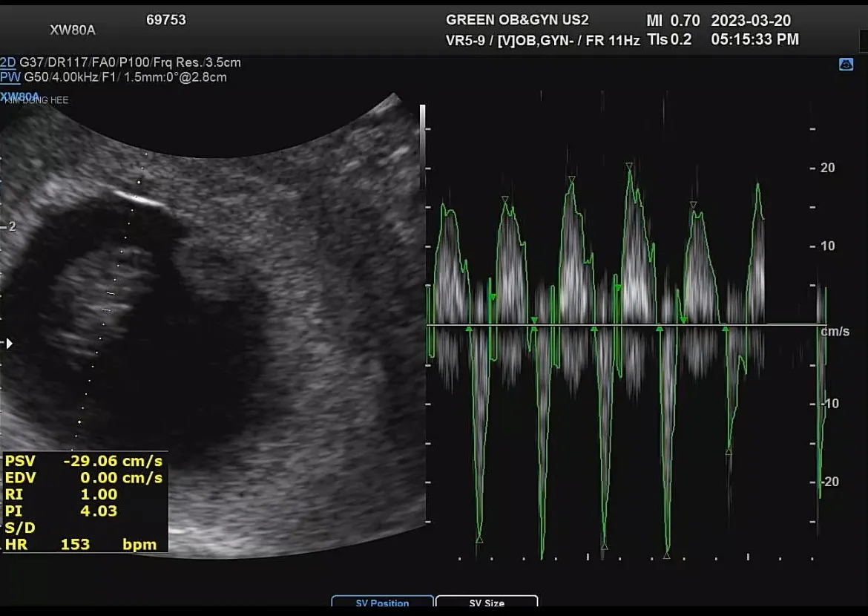The image size is (868, 616).
Task: Click the RI value 1.00
Action: pos(99,494)
